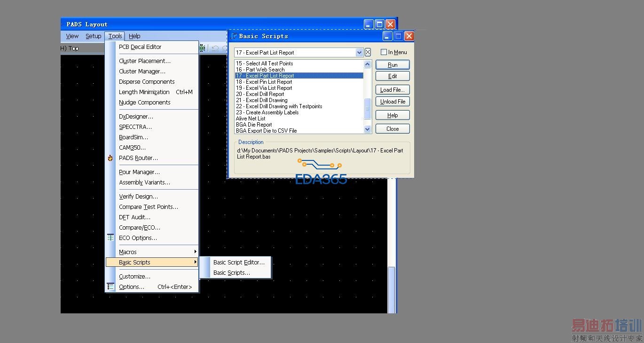The height and width of the screenshot is (343, 644).
Task: Click the ECO Options menu icon
Action: tap(110, 238)
